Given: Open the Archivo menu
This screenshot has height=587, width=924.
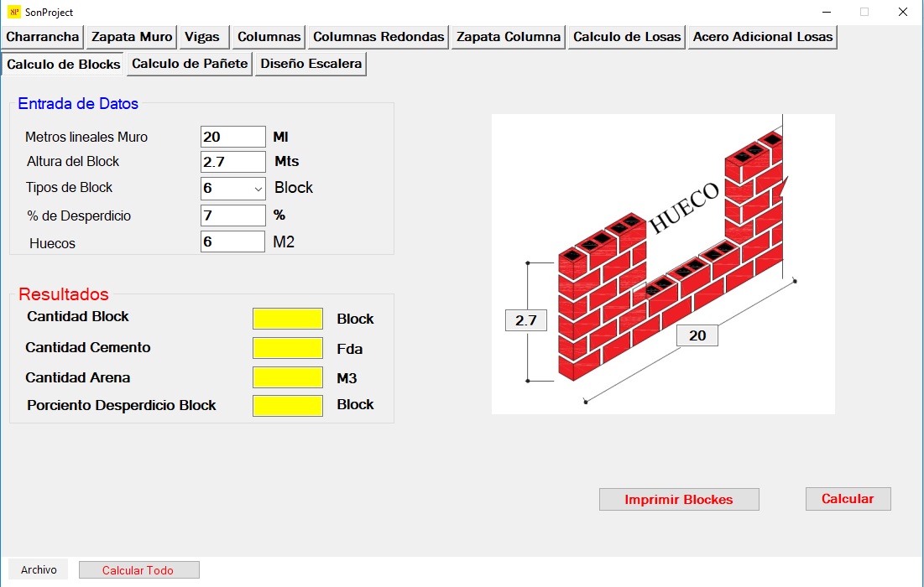Looking at the screenshot, I should pos(37,569).
